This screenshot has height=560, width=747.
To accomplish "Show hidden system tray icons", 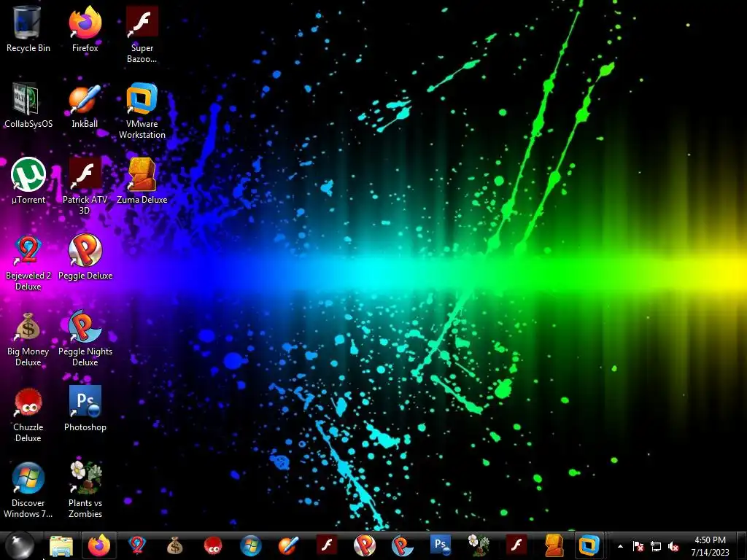I will (620, 546).
